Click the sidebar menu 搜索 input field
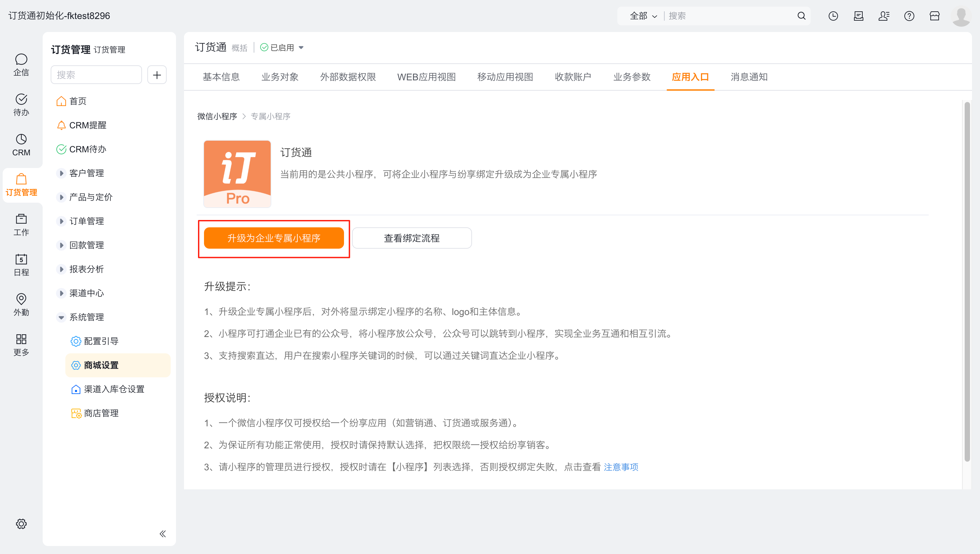The height and width of the screenshot is (554, 980). click(96, 75)
